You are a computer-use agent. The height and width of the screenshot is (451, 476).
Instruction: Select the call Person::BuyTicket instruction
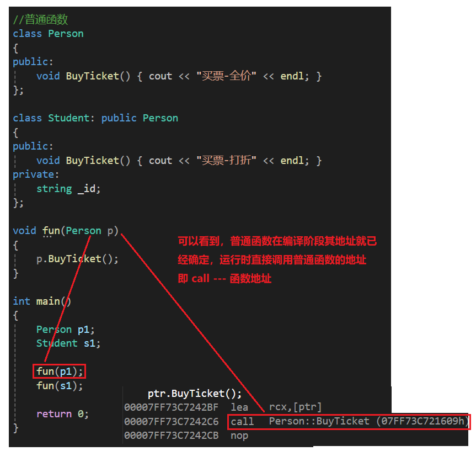coord(349,421)
